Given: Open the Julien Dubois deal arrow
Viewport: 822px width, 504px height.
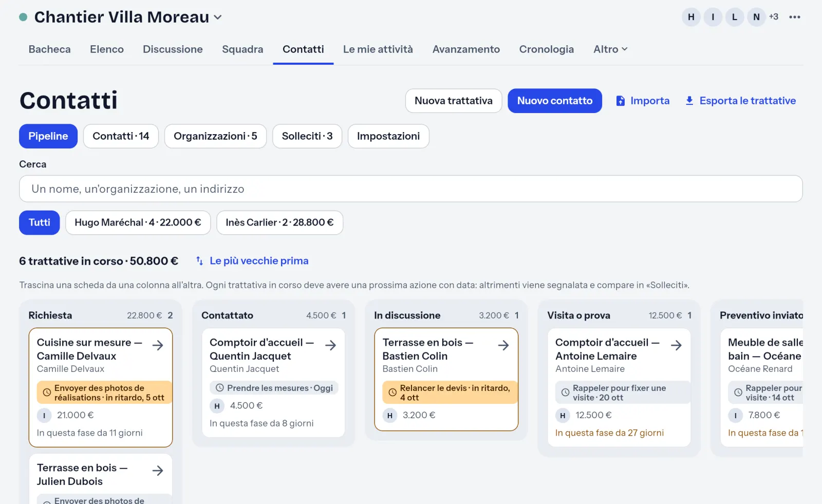Looking at the screenshot, I should (x=158, y=471).
